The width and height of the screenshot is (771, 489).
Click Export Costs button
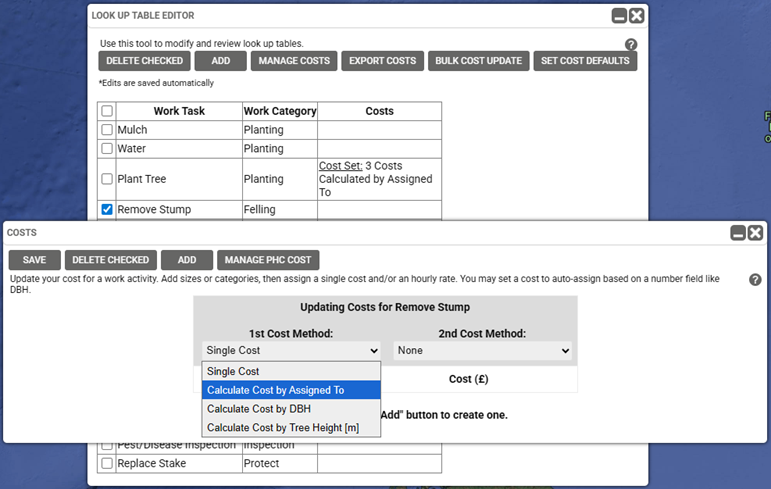click(383, 61)
